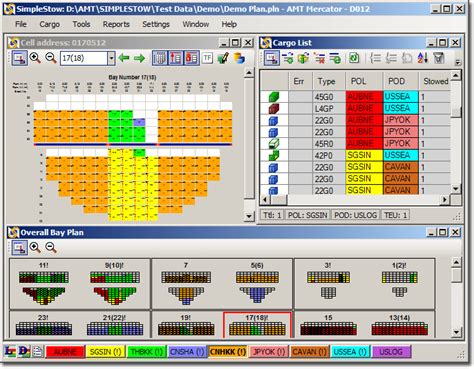Screen dimensions: 474x369
Task: Sort the Cargo List using the A-Z sort icon
Action: point(422,58)
